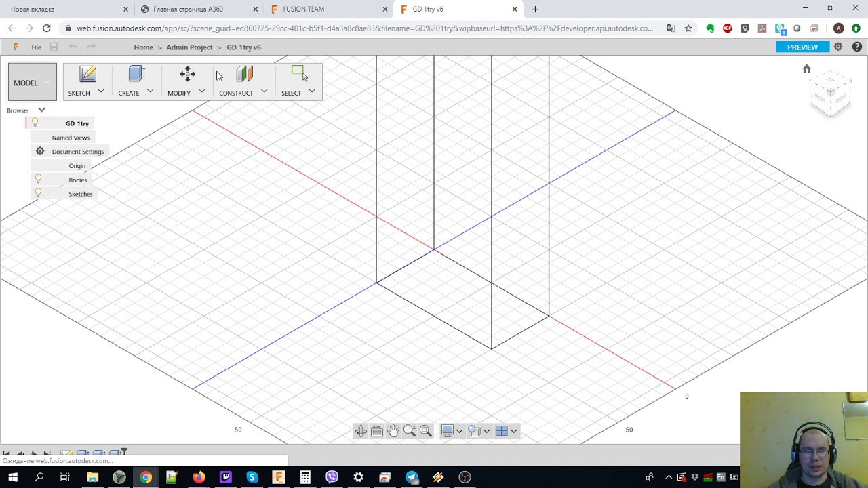Expand Display Settings dropdown arrow
Image resolution: width=868 pixels, height=488 pixels.
tap(459, 431)
